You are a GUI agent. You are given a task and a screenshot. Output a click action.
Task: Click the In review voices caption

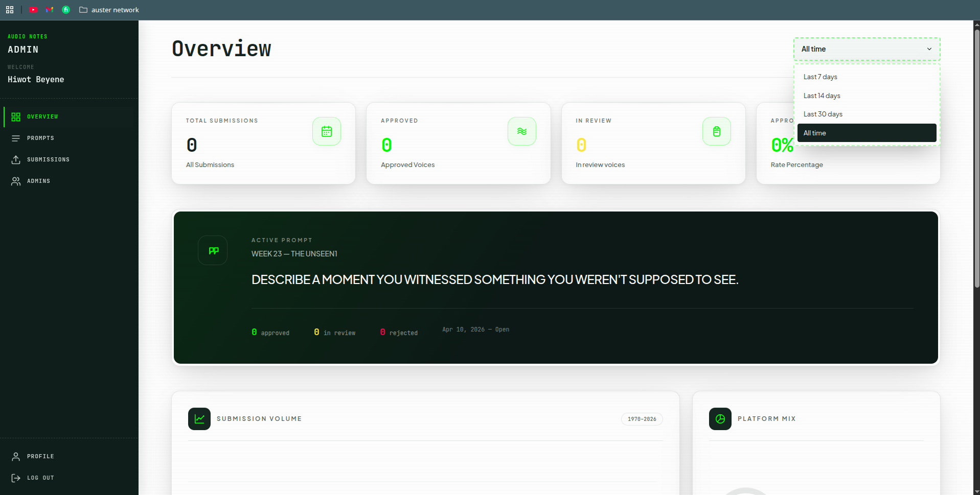coord(600,165)
